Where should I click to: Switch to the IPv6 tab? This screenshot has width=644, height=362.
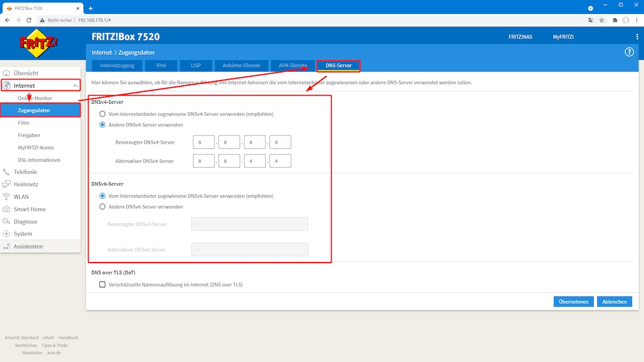(160, 65)
